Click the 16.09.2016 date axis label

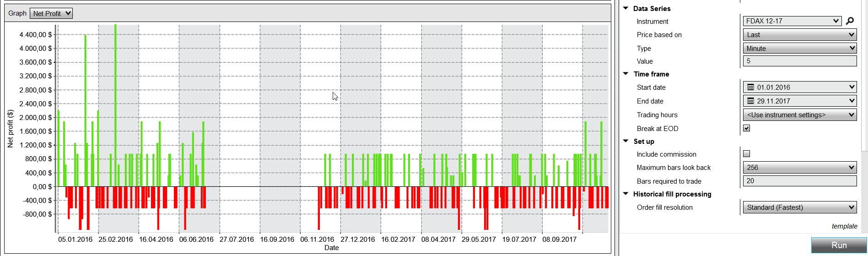coord(277,239)
